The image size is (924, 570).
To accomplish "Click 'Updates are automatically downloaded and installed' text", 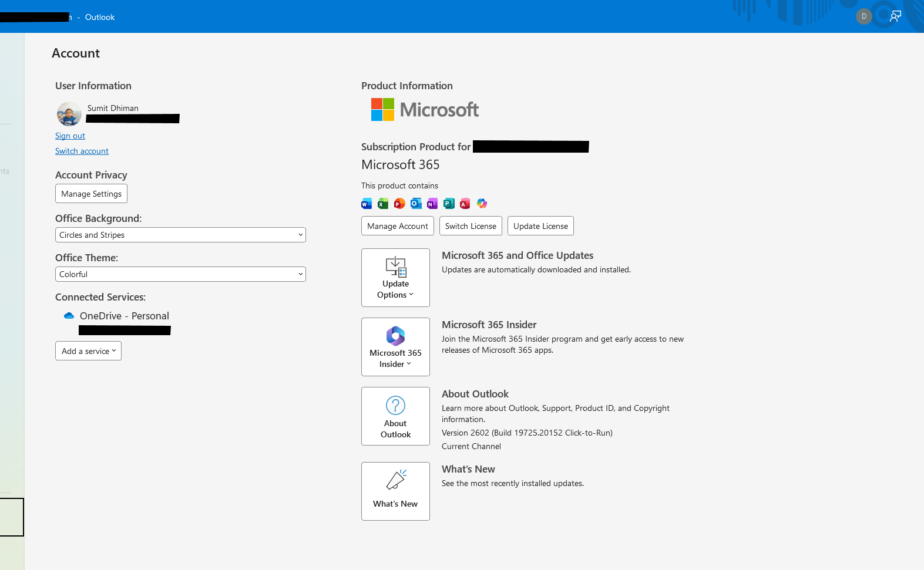I will pyautogui.click(x=536, y=269).
